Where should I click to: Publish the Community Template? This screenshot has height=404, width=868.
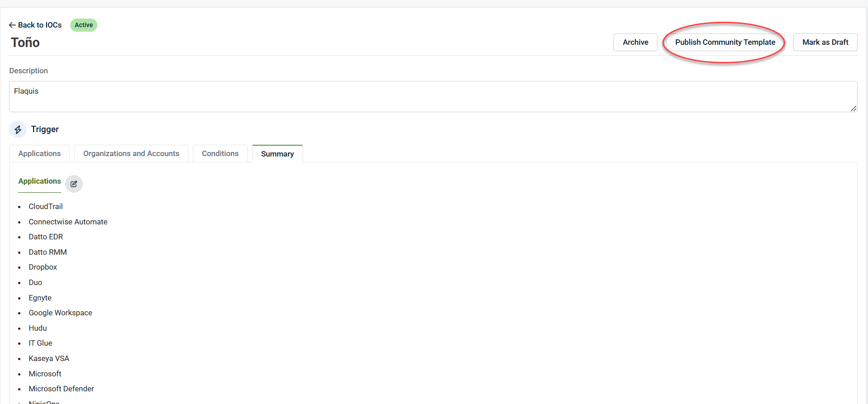(725, 42)
